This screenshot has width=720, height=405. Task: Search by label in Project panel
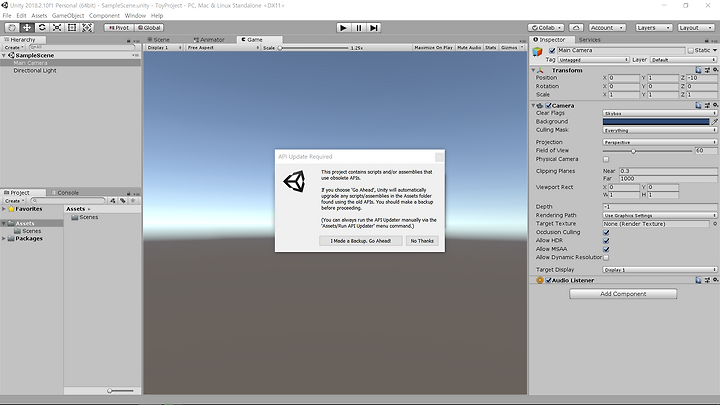click(123, 201)
